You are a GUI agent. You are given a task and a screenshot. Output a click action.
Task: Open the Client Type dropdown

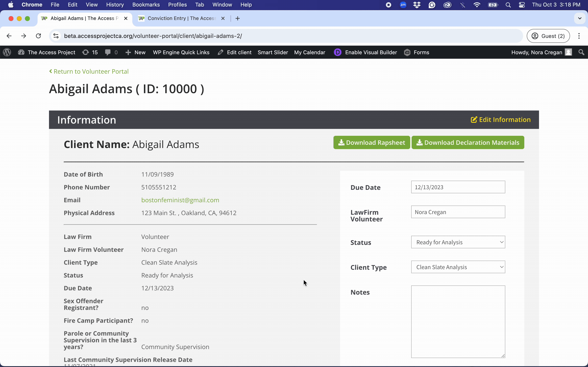(x=458, y=267)
